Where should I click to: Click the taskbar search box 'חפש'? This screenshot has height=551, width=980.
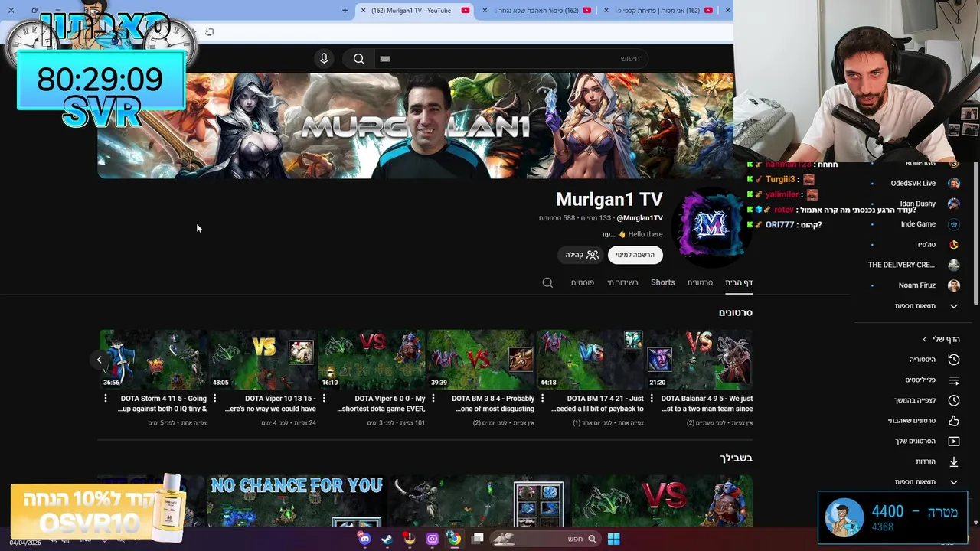click(545, 539)
